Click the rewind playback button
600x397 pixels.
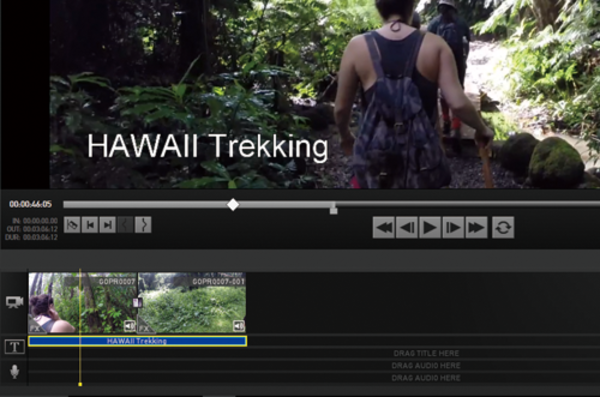tap(384, 227)
